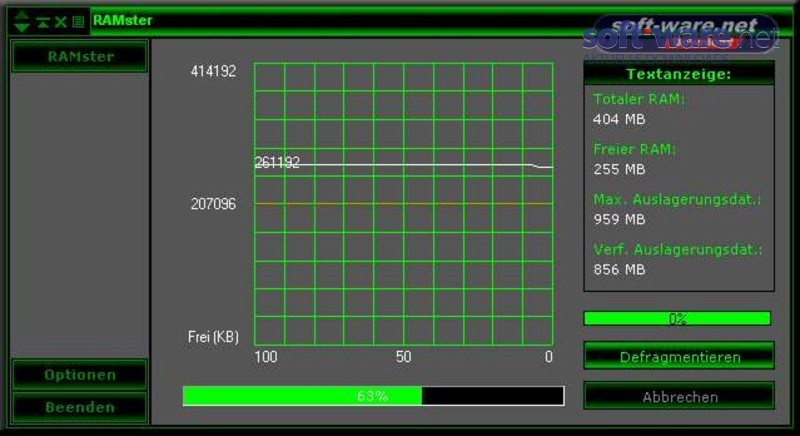This screenshot has height=436, width=800.
Task: Start defragmenting with Defragmentieren button
Action: pos(679,356)
